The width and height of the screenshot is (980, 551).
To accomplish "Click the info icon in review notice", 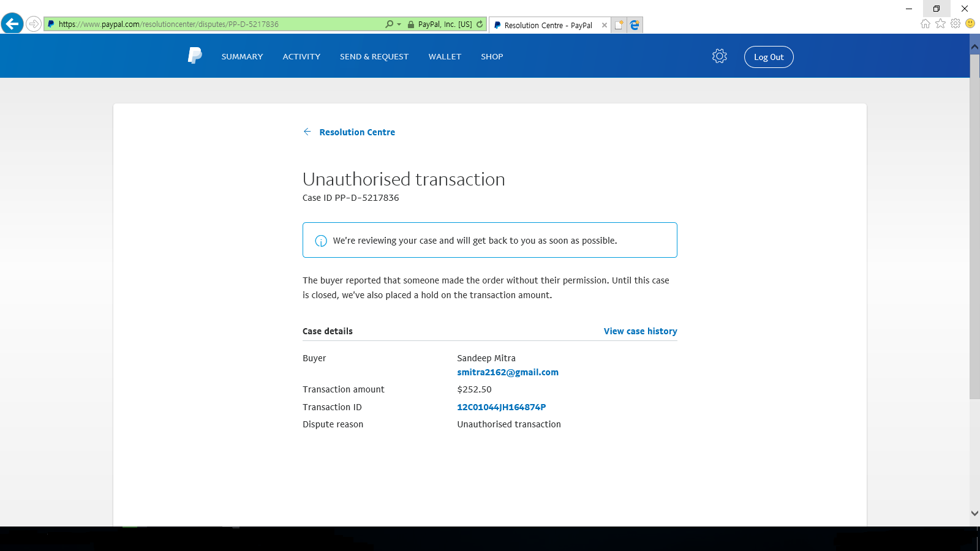I will point(321,241).
